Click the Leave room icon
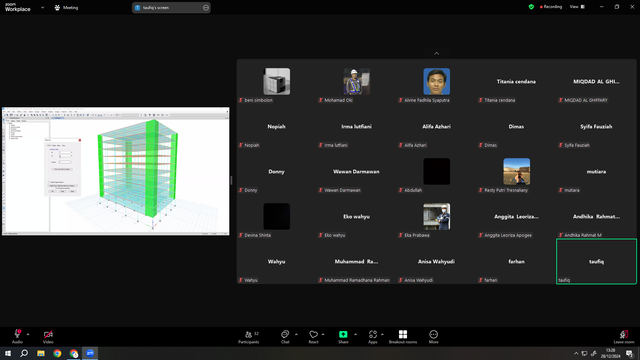 624,334
